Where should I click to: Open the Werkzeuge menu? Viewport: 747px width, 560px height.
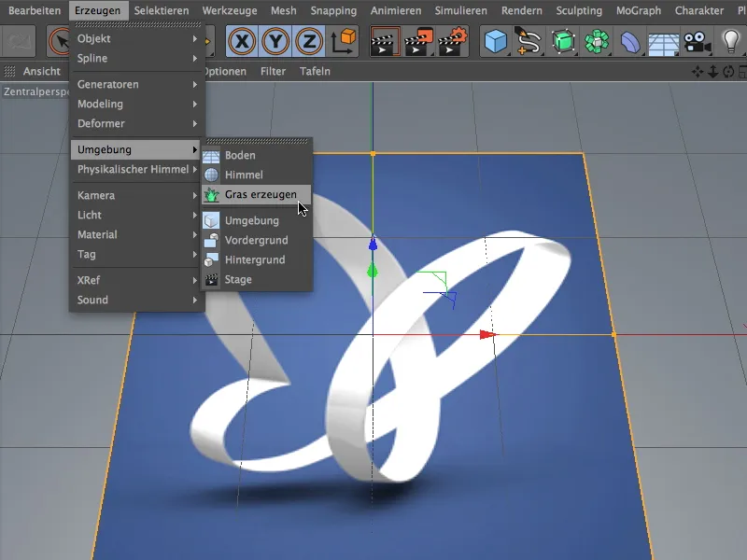230,10
